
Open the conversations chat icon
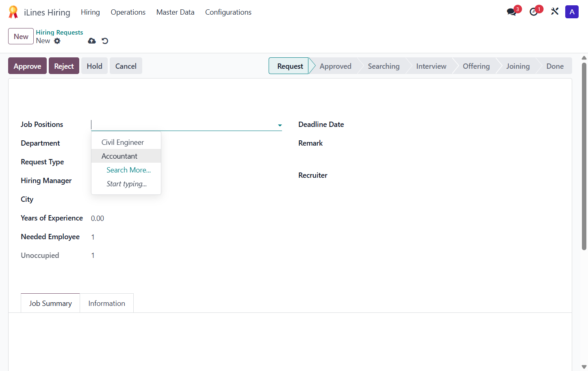(512, 12)
